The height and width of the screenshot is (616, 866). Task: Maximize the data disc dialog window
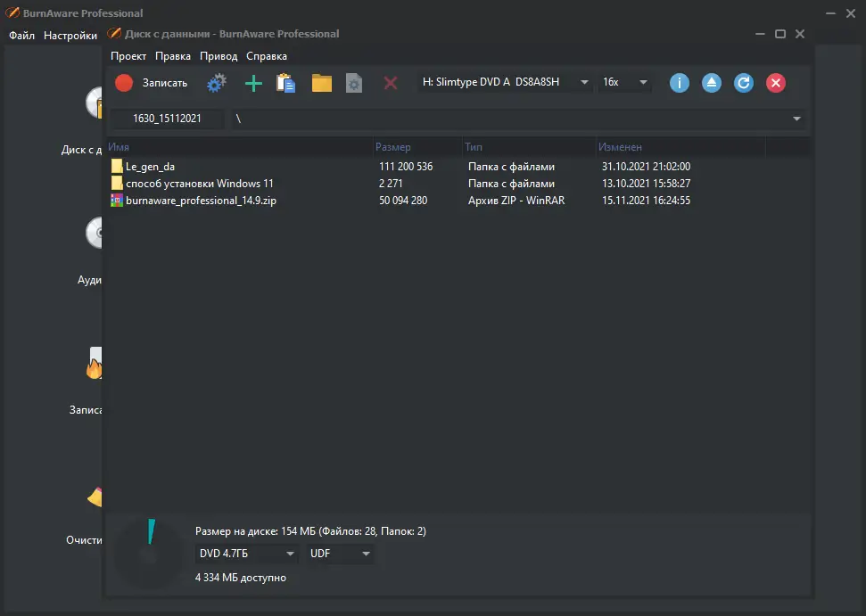(779, 34)
